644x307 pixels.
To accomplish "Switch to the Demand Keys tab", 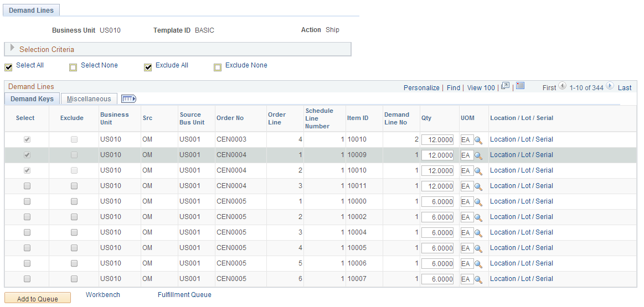I will click(32, 99).
